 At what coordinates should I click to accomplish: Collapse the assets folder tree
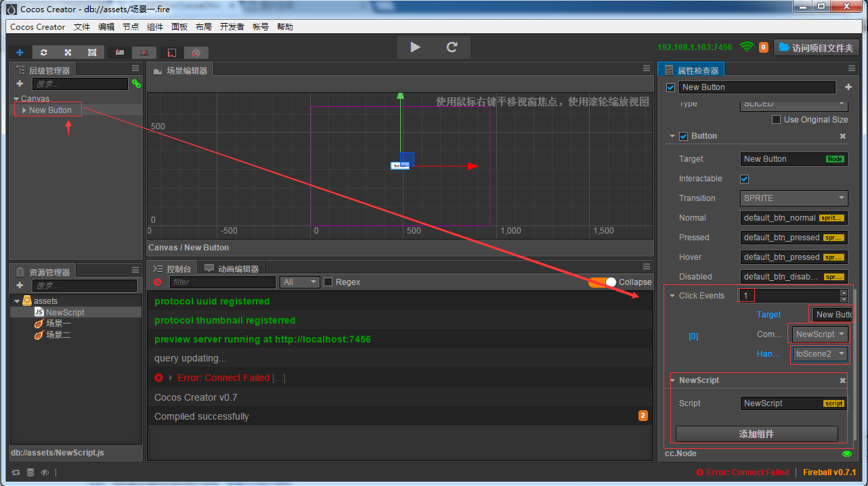[16, 301]
